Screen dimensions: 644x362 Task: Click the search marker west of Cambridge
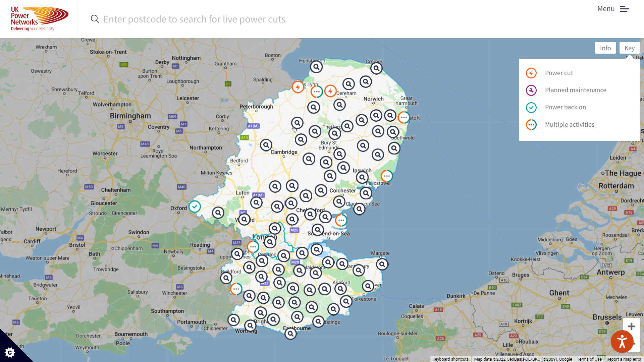(x=266, y=145)
